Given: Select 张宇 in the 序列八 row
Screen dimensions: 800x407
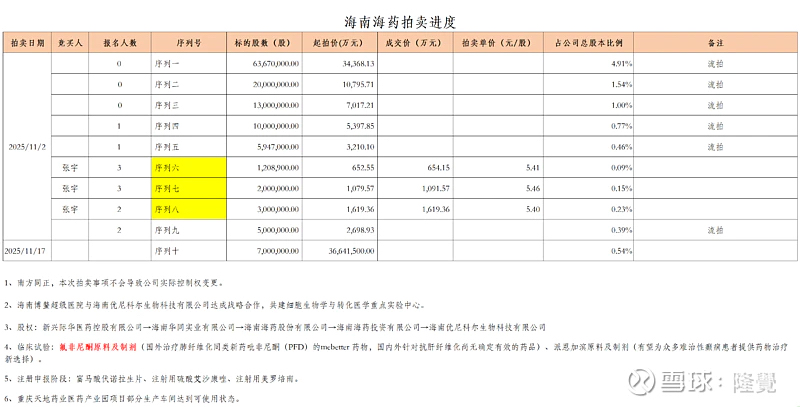Looking at the screenshot, I should 69,209.
